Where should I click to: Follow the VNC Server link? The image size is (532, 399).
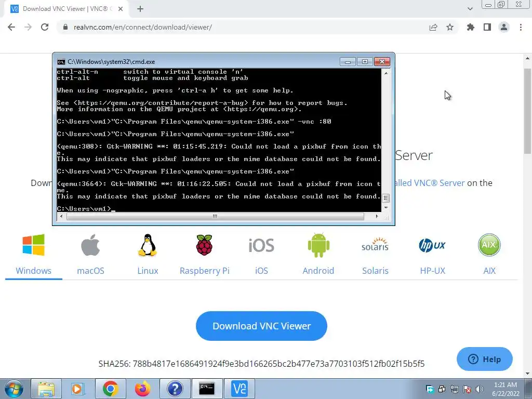point(430,183)
